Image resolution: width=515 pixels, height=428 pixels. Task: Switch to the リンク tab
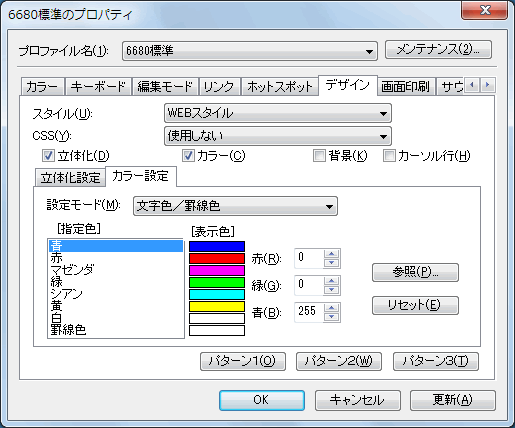(219, 87)
